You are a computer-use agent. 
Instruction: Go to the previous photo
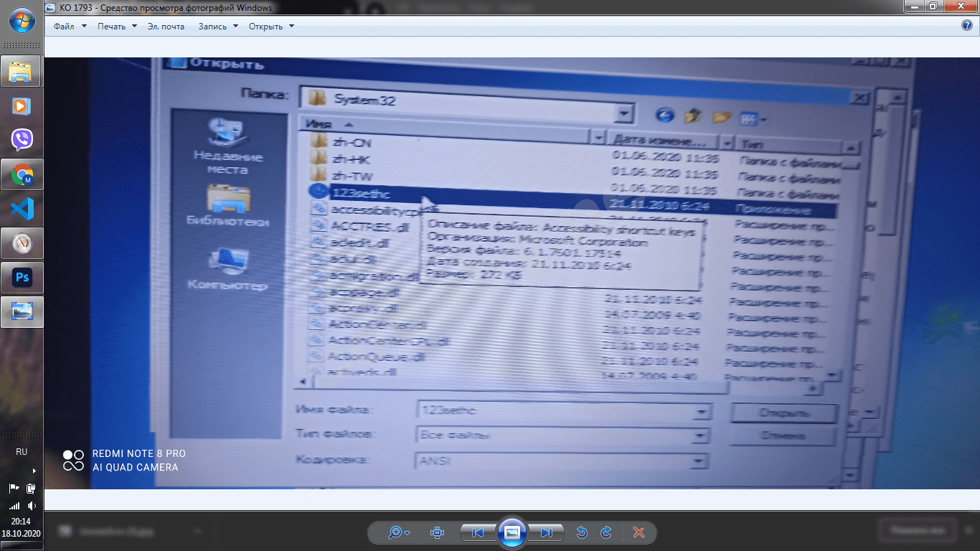click(476, 532)
